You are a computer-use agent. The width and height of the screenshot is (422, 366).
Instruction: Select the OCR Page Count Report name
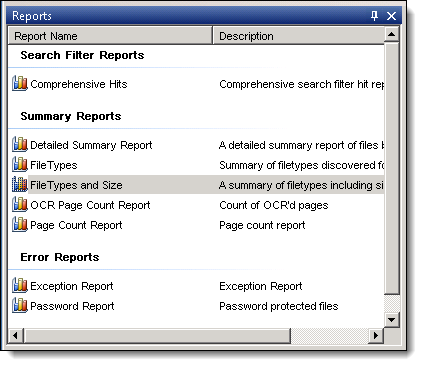pos(90,205)
